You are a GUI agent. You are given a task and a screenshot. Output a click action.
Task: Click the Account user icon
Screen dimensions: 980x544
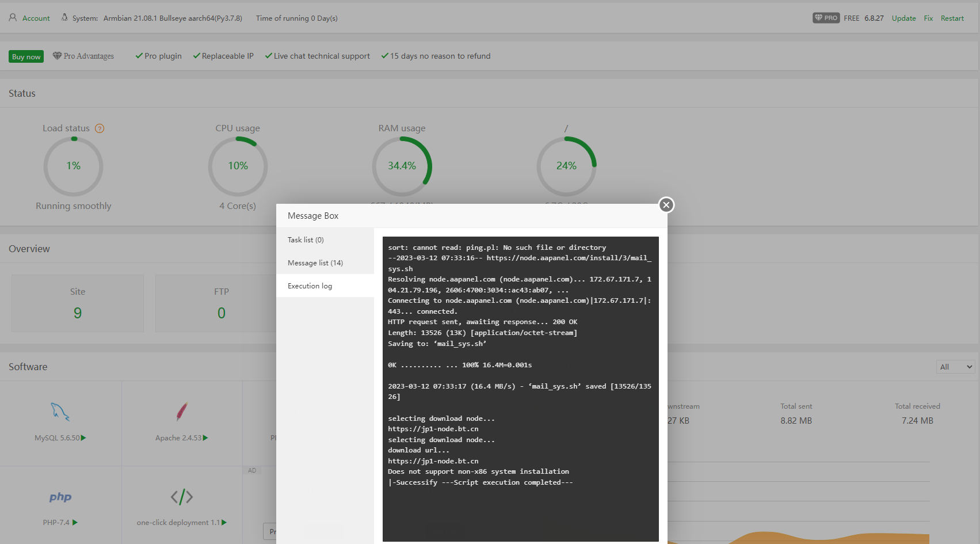click(x=13, y=18)
